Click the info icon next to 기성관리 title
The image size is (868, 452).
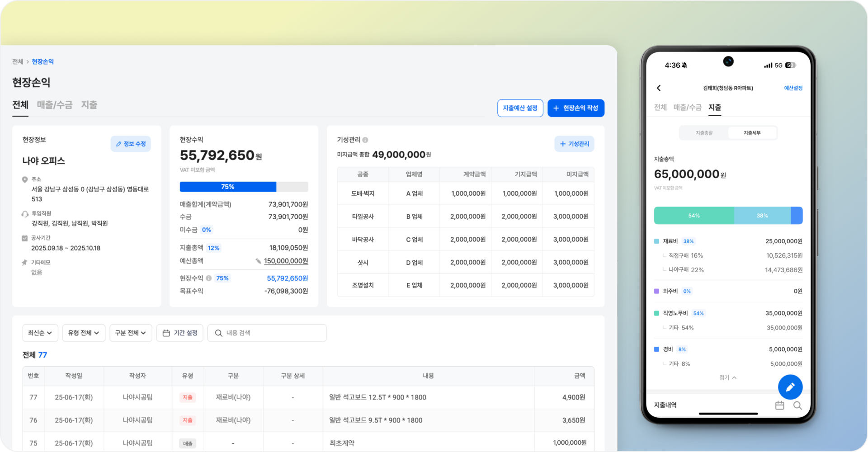pyautogui.click(x=365, y=140)
